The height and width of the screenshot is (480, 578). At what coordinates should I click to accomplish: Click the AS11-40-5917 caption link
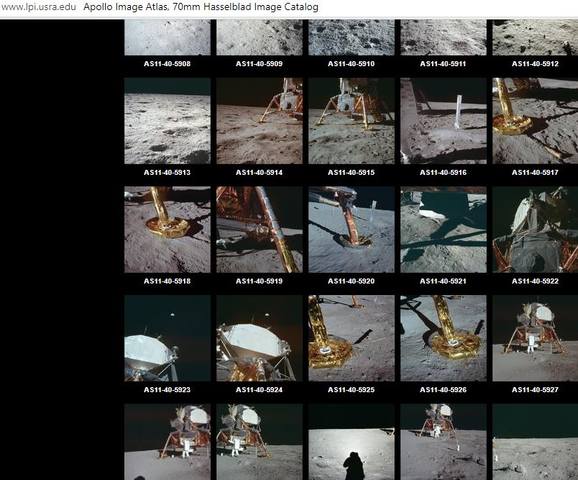[535, 173]
